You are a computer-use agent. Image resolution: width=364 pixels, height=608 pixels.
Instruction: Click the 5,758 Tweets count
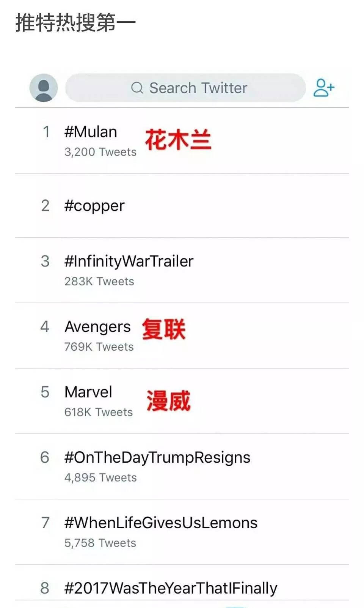[x=100, y=543]
